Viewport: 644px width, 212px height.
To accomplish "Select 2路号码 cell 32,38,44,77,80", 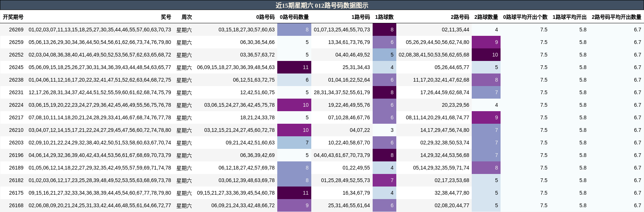I will (x=452, y=193).
